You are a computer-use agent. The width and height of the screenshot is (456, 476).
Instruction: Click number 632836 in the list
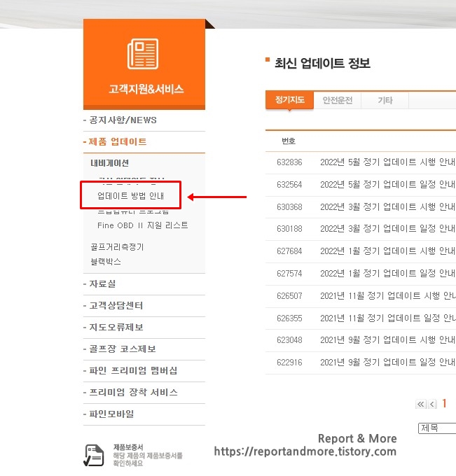(289, 162)
